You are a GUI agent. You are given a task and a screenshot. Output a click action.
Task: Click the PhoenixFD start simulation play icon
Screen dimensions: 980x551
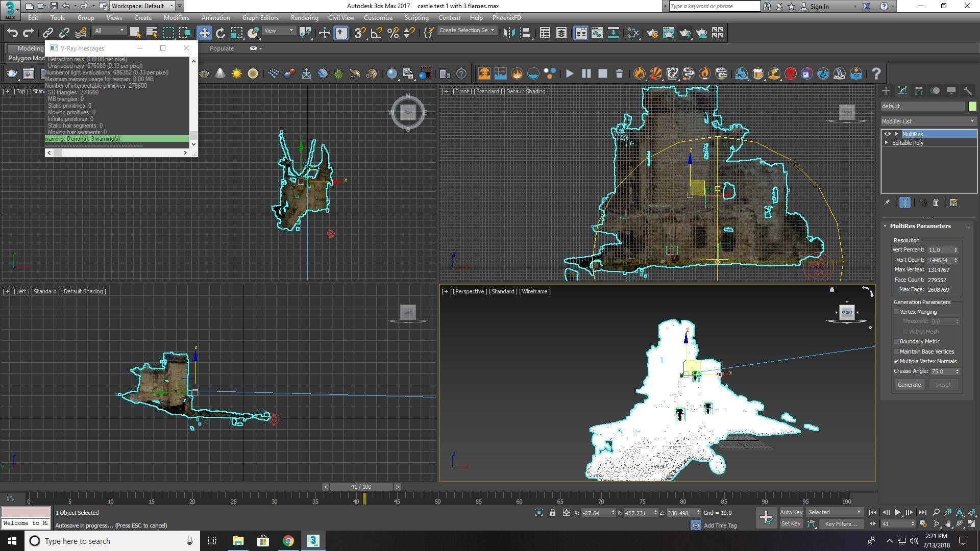tap(570, 74)
